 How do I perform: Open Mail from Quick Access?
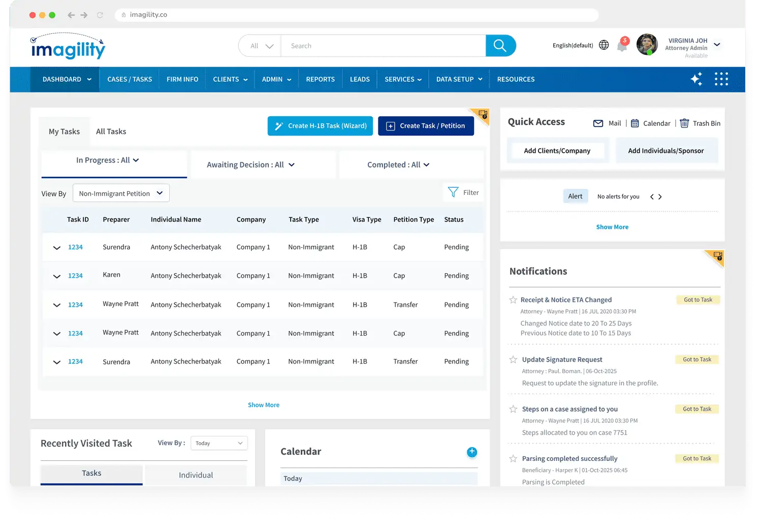coord(607,123)
